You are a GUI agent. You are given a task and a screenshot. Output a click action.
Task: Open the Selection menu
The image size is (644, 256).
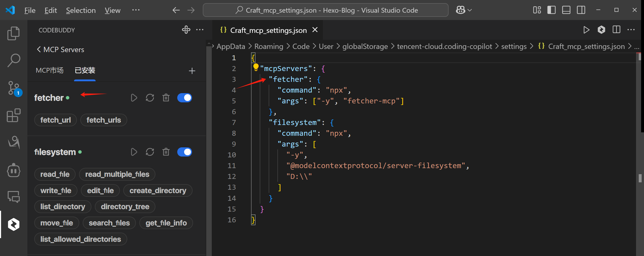pyautogui.click(x=81, y=10)
